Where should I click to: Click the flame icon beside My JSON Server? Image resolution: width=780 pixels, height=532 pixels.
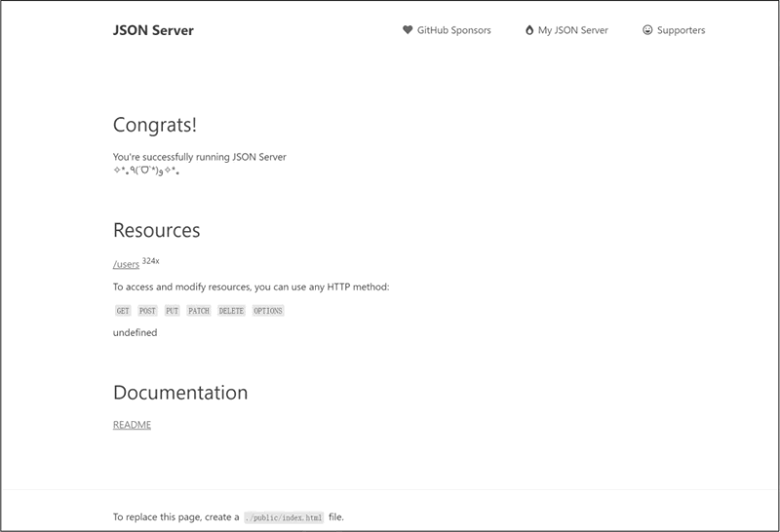pyautogui.click(x=529, y=30)
